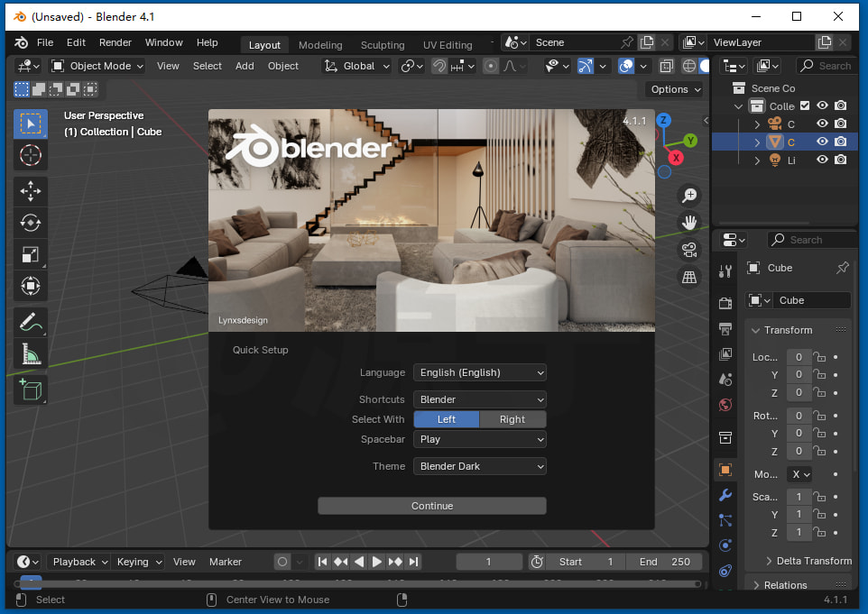Switch to the Sculpting workspace tab

click(x=383, y=45)
